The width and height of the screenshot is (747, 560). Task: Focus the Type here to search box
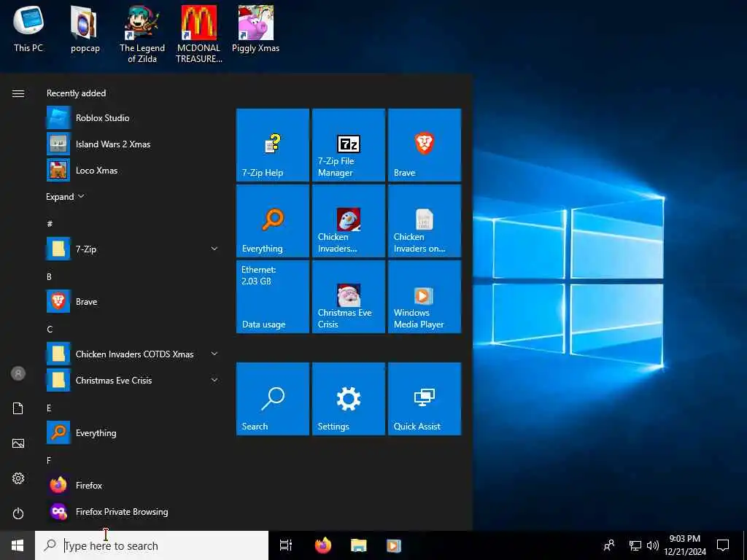(x=152, y=545)
